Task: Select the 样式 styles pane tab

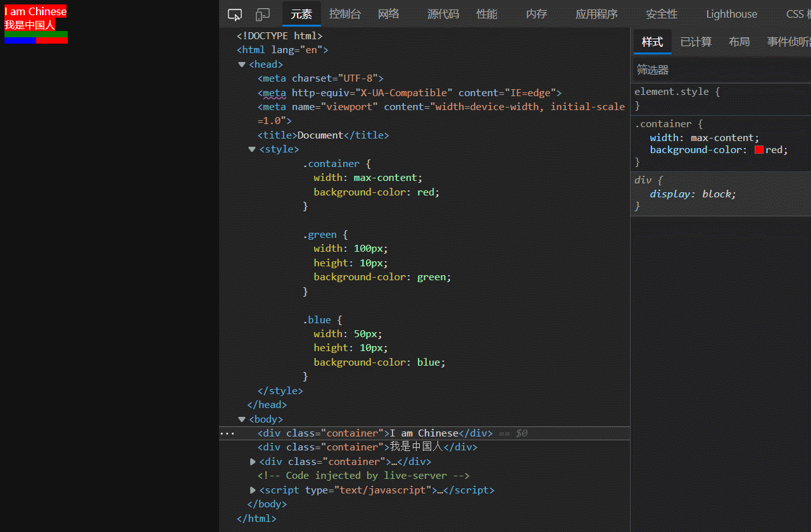Action: click(652, 42)
